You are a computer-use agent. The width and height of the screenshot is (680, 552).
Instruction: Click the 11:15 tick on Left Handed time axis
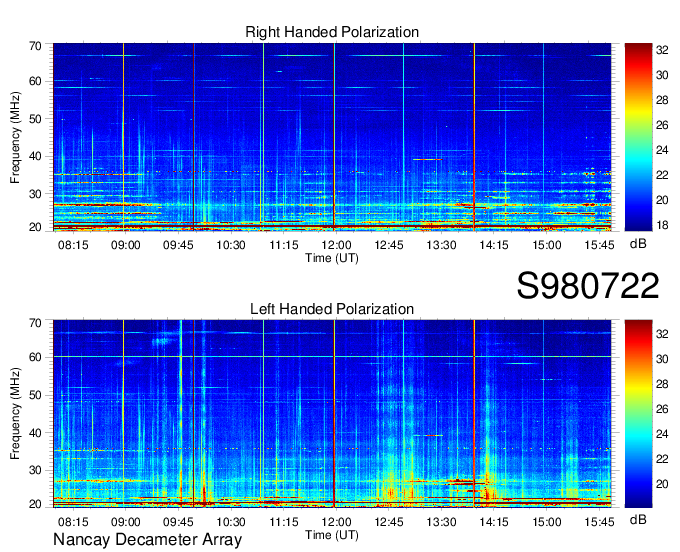pos(284,522)
